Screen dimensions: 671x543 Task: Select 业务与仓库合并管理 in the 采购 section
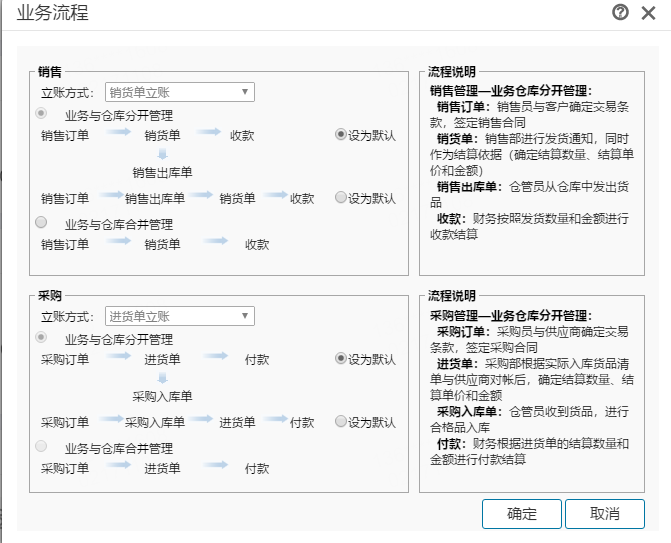pos(41,447)
